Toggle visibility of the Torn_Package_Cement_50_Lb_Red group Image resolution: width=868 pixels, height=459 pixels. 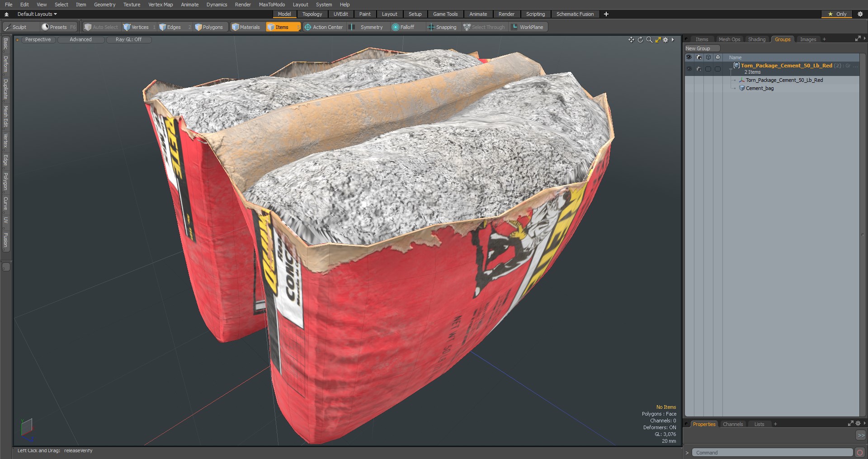tap(689, 69)
